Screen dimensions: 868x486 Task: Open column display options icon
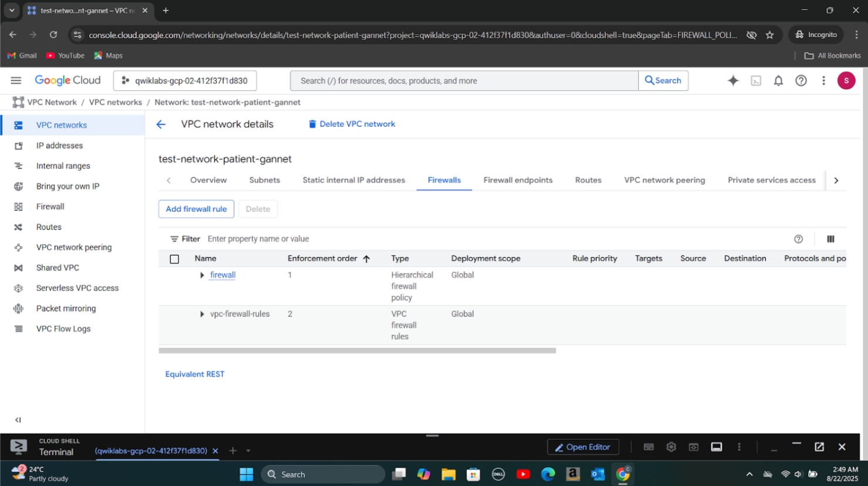tap(830, 239)
